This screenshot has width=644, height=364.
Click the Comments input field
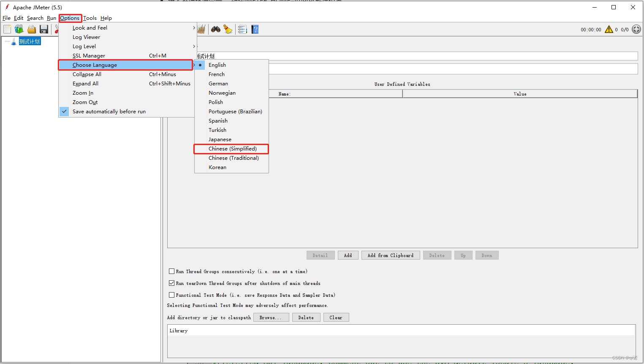click(453, 69)
